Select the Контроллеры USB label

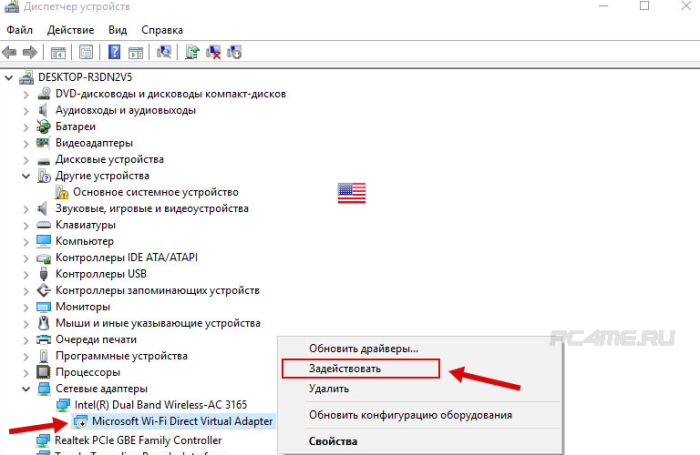pyautogui.click(x=101, y=274)
